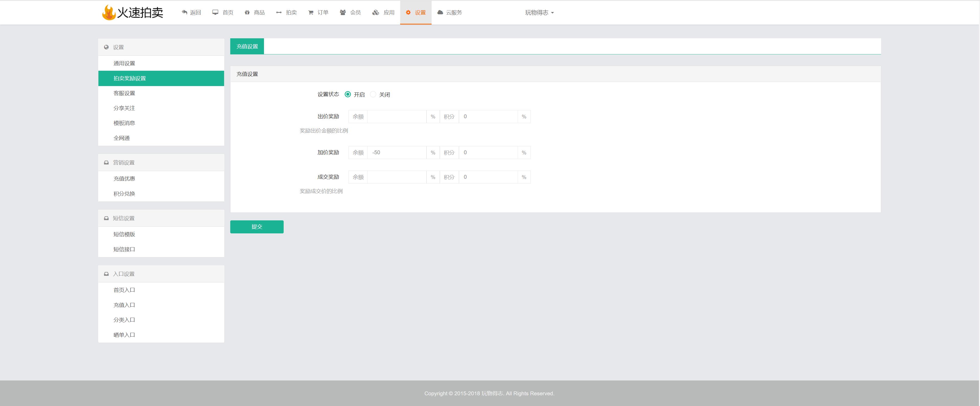
Task: Select the 首页 monitor icon in navbar
Action: [215, 12]
